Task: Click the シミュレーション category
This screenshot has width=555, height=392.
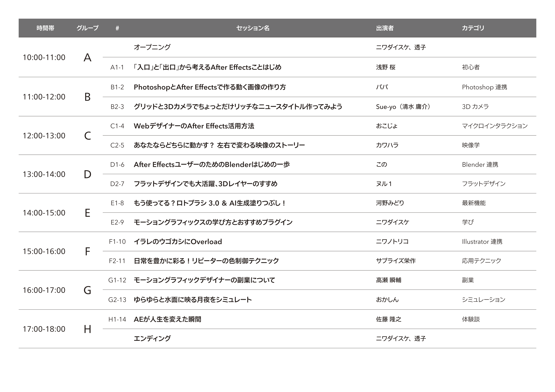Action: pyautogui.click(x=484, y=300)
